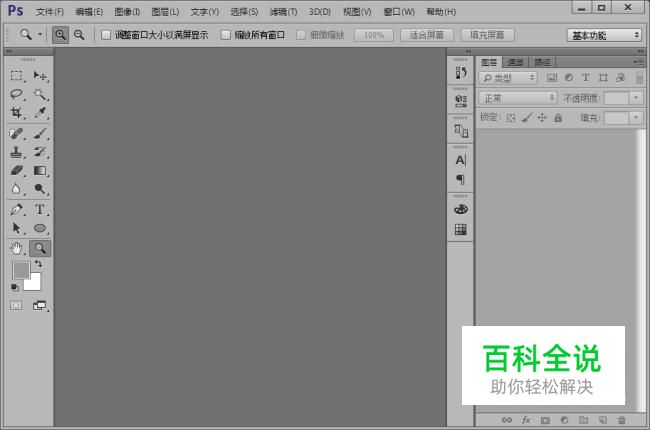Open the Properties panel icon
This screenshot has height=430, width=650.
461,101
